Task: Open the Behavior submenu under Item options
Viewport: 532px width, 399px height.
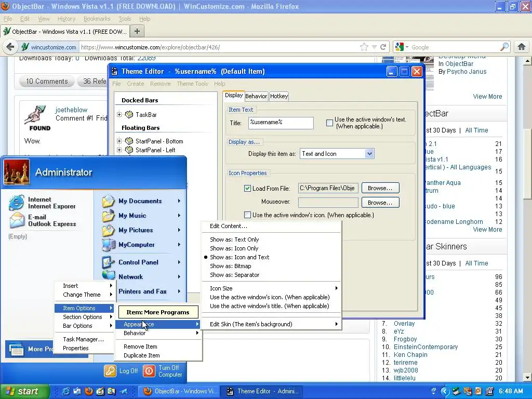Action: (x=159, y=333)
